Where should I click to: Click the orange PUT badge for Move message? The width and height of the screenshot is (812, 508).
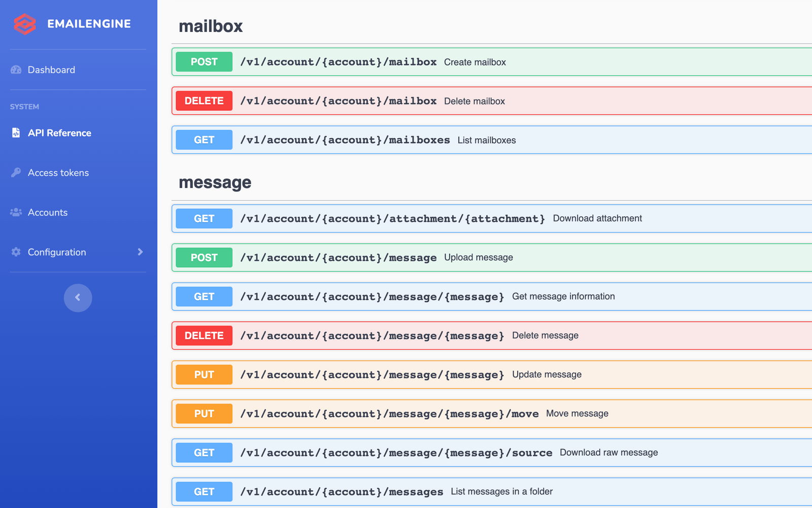204,414
